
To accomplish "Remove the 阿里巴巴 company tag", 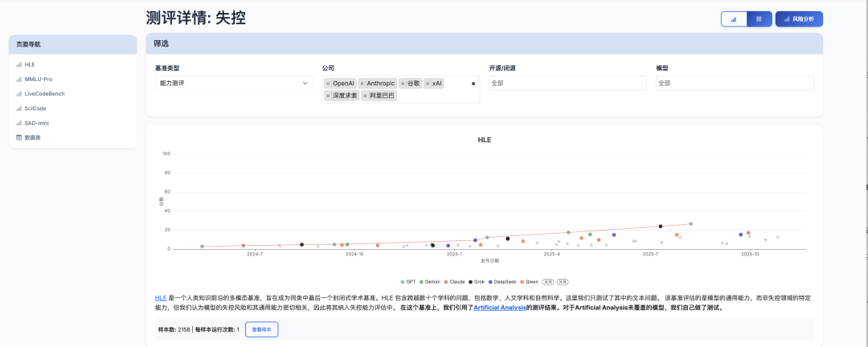I will (x=365, y=96).
